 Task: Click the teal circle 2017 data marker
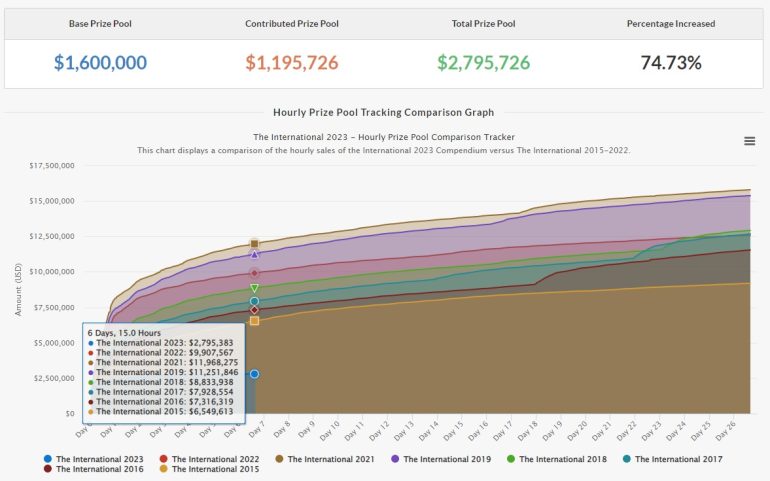click(x=254, y=301)
